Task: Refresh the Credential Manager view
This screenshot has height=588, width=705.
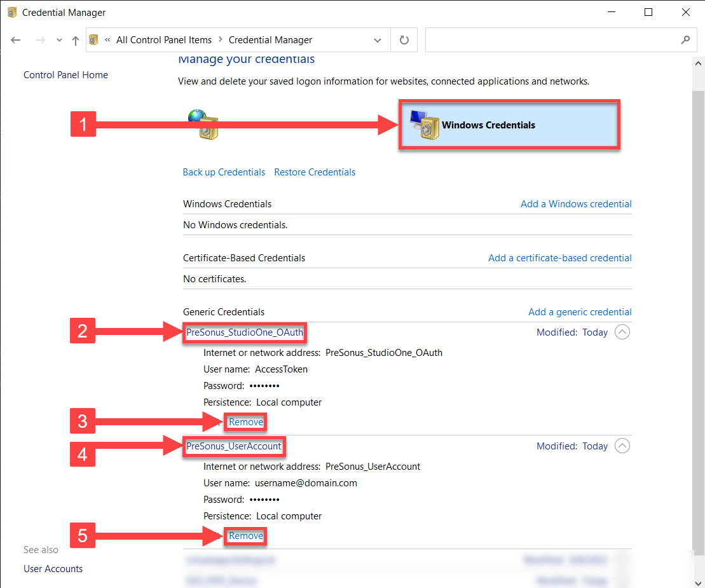Action: pyautogui.click(x=404, y=40)
